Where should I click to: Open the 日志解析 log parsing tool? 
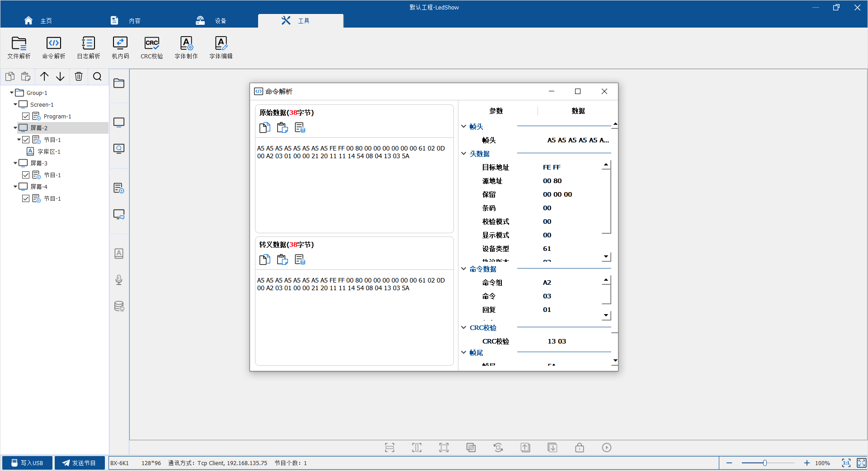click(89, 47)
